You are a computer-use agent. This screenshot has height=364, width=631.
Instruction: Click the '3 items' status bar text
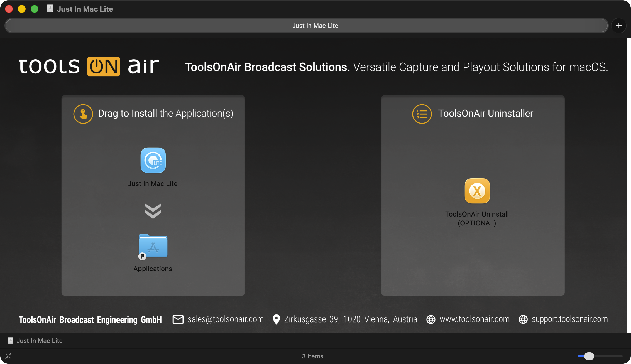point(313,356)
